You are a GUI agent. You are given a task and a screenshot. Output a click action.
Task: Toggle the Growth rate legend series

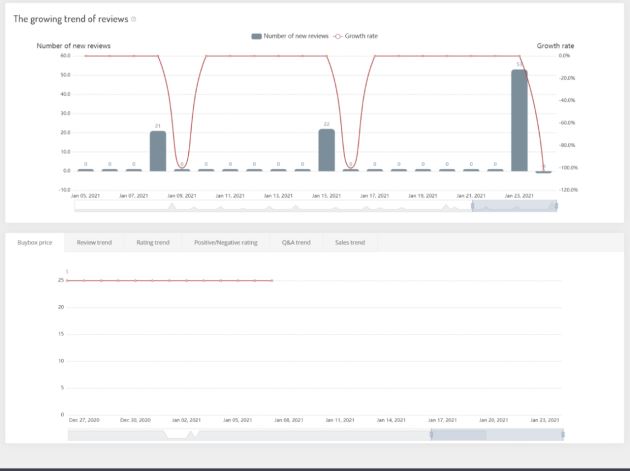click(356, 36)
